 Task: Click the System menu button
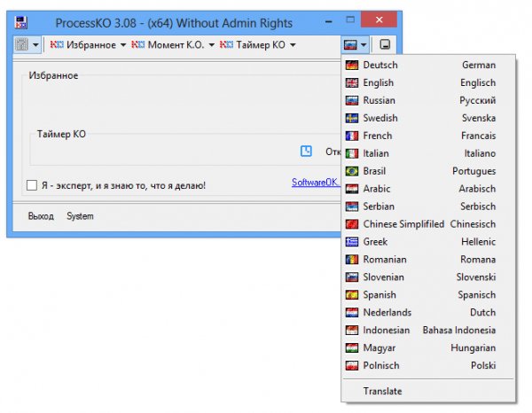[x=80, y=216]
